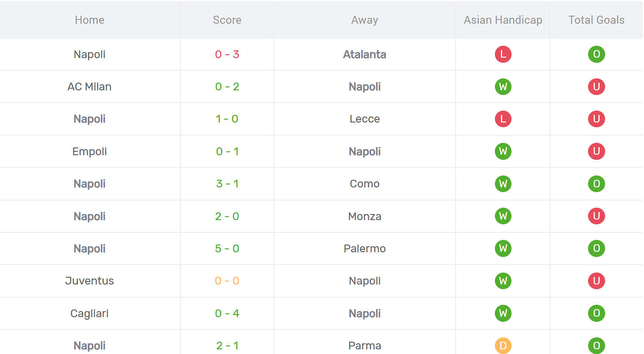Screen dimensions: 644x354
Task: Select the 0 - 3 score of Napoli vs Atalanta
Action: pos(227,54)
